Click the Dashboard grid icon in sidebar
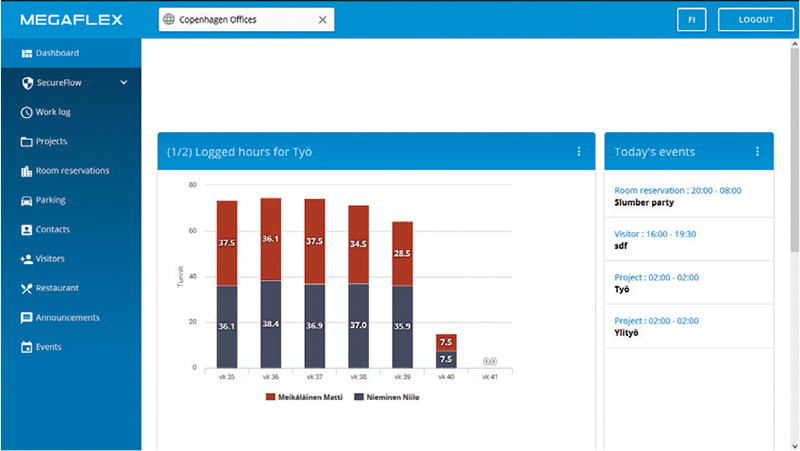The height and width of the screenshot is (451, 800). [27, 53]
